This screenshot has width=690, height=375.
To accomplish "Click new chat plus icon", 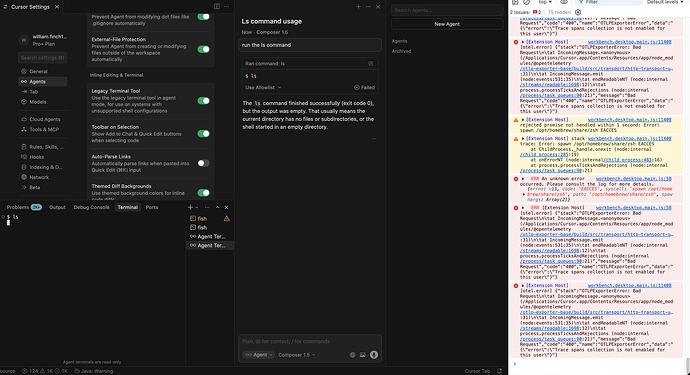I will (x=359, y=7).
